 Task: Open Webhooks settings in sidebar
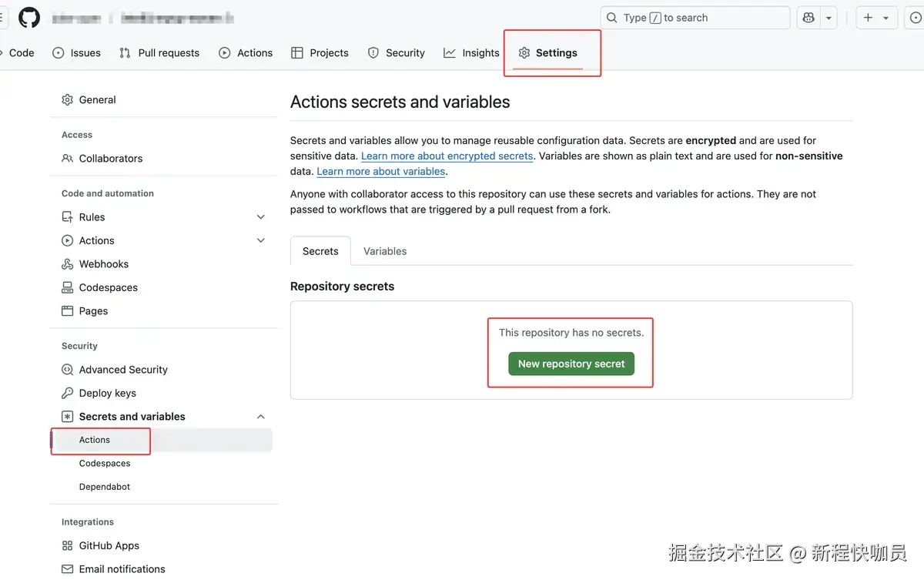[x=103, y=264]
